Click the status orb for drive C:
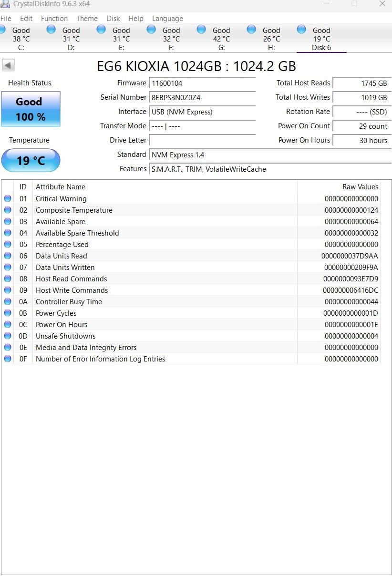The width and height of the screenshot is (392, 577). 2,30
